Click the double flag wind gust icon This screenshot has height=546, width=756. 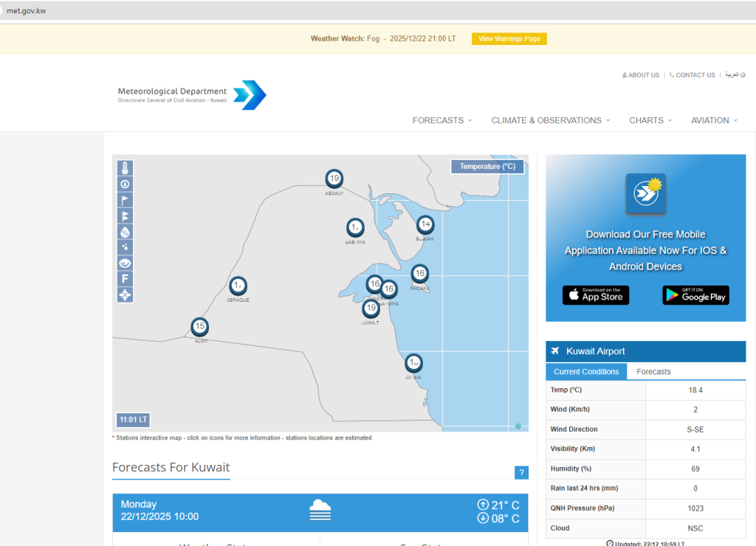pyautogui.click(x=126, y=215)
